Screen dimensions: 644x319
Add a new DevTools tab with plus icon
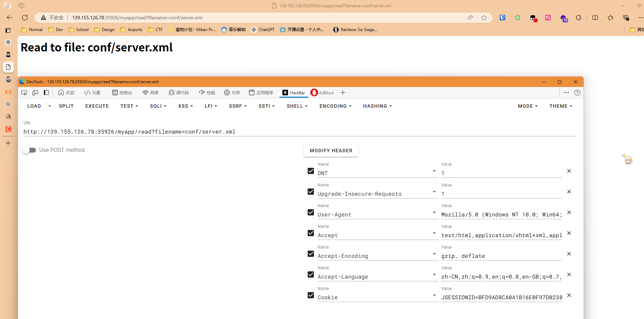tap(343, 93)
